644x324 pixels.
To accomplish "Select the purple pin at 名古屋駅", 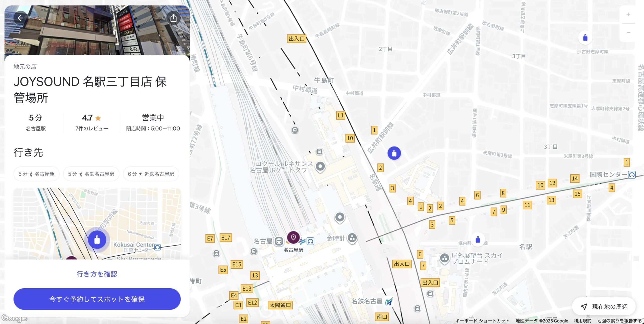I will tap(293, 237).
